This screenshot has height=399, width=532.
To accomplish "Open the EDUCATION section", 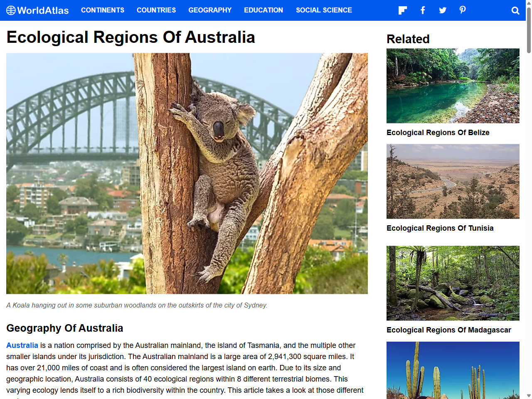I will 264,10.
